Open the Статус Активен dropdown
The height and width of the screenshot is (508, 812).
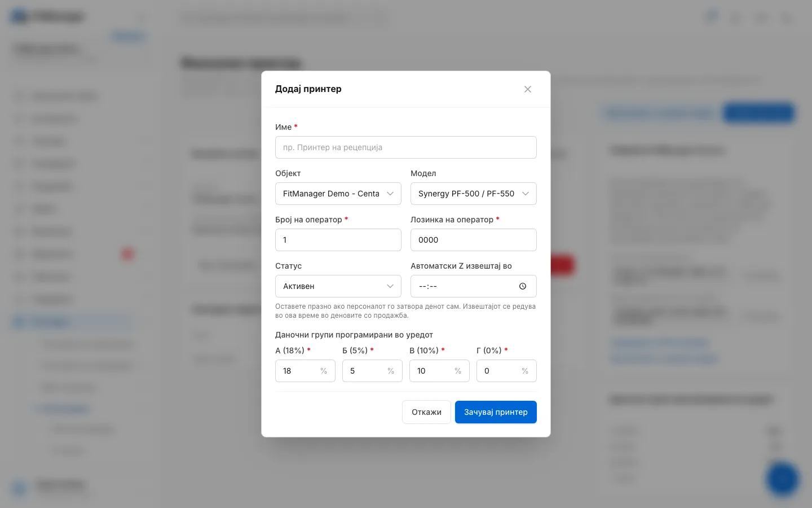tap(338, 286)
